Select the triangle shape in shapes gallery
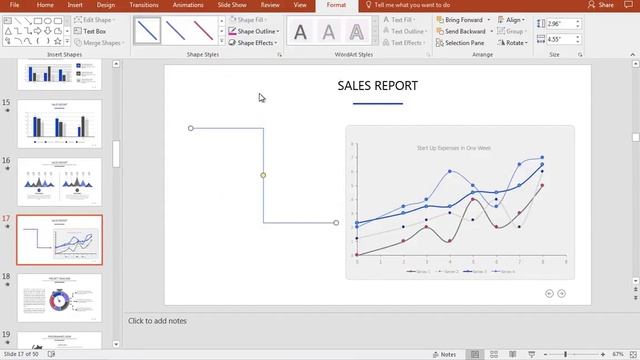640x360 pixels. tap(8, 31)
